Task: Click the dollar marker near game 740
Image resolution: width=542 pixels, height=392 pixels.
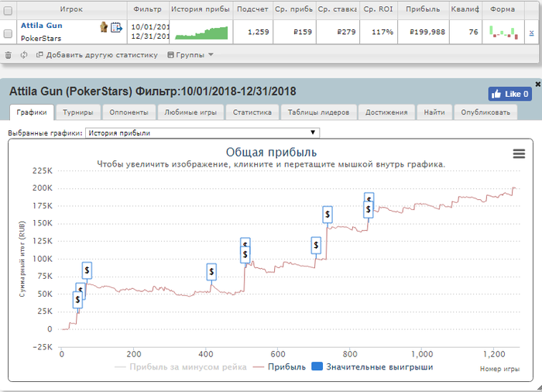Action: click(328, 215)
